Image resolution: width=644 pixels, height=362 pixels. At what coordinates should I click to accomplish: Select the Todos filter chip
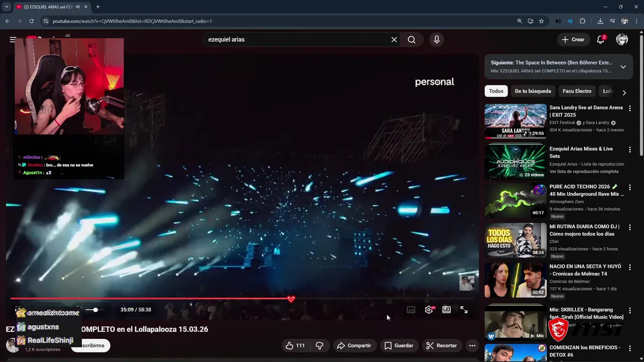point(496,91)
